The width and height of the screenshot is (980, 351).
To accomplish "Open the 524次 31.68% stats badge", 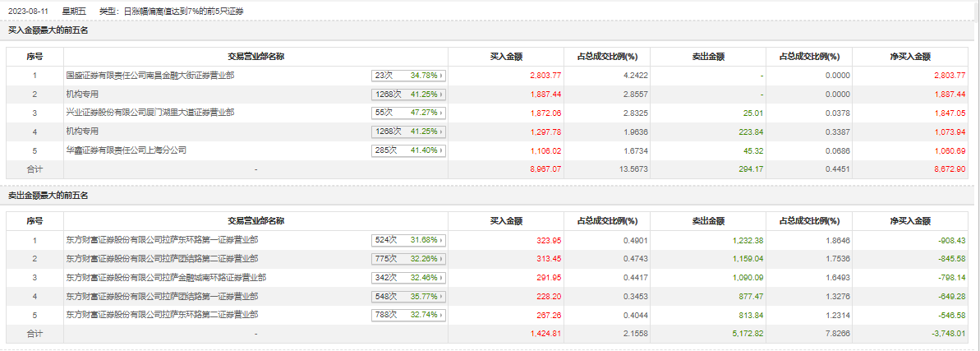I will coord(408,241).
